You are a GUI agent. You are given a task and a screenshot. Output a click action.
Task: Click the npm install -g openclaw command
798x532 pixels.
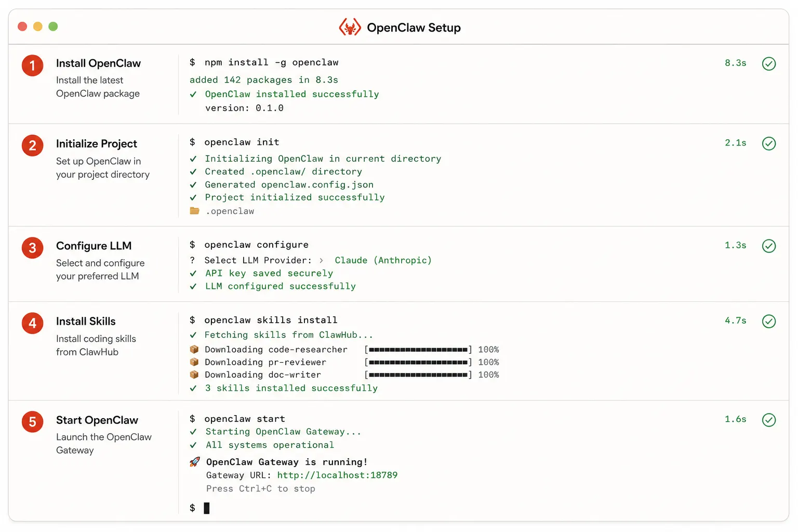coord(271,62)
